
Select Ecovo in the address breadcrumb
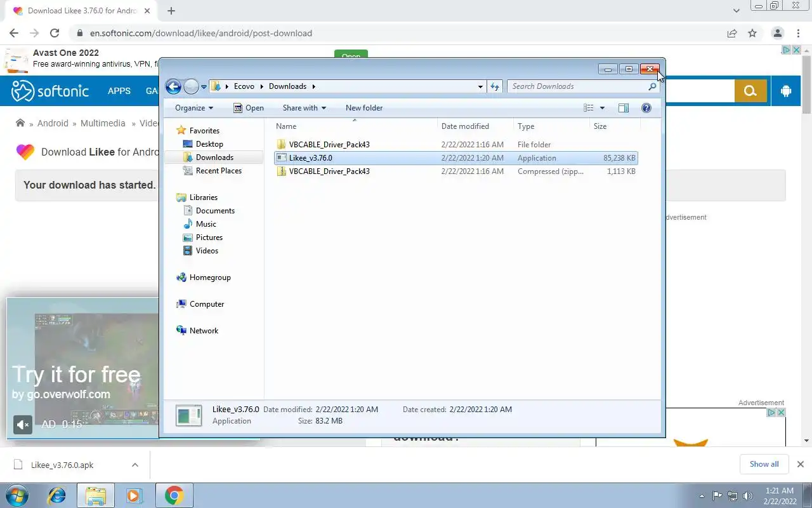pos(244,86)
